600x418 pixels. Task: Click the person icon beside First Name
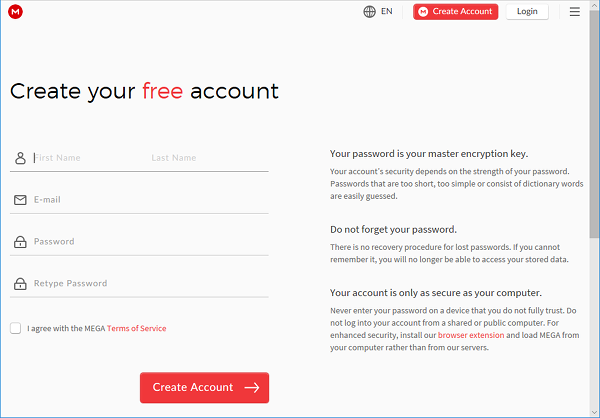coord(20,158)
